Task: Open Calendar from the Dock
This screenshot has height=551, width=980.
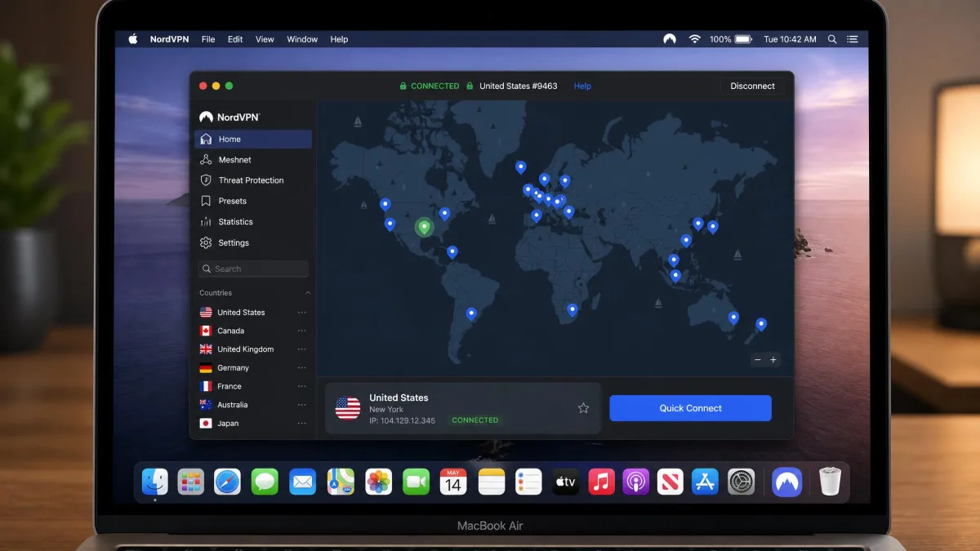Action: [x=453, y=482]
